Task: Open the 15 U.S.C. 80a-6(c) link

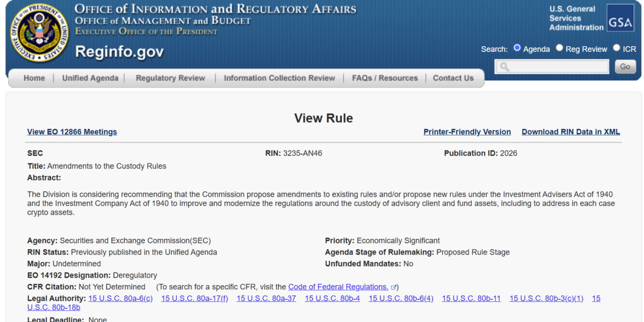Action: click(121, 298)
